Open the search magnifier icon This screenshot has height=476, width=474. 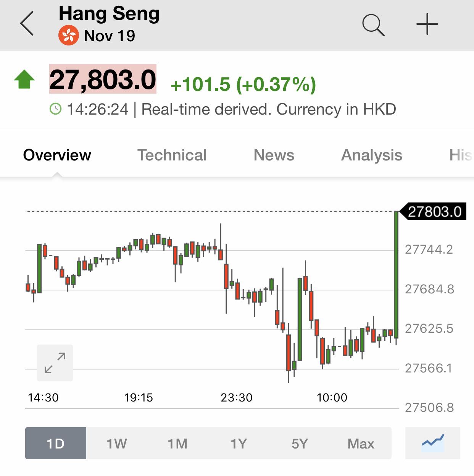(373, 25)
